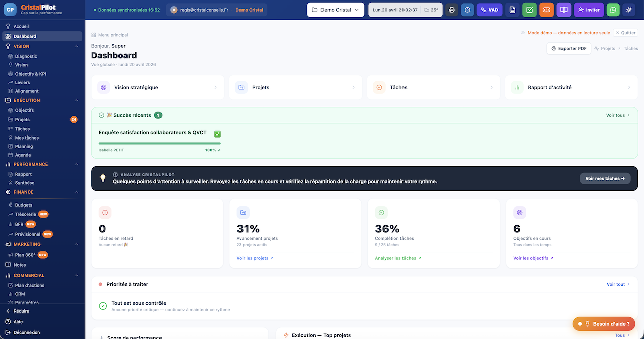
Task: Go to Projets in the sidebar
Action: [22, 120]
